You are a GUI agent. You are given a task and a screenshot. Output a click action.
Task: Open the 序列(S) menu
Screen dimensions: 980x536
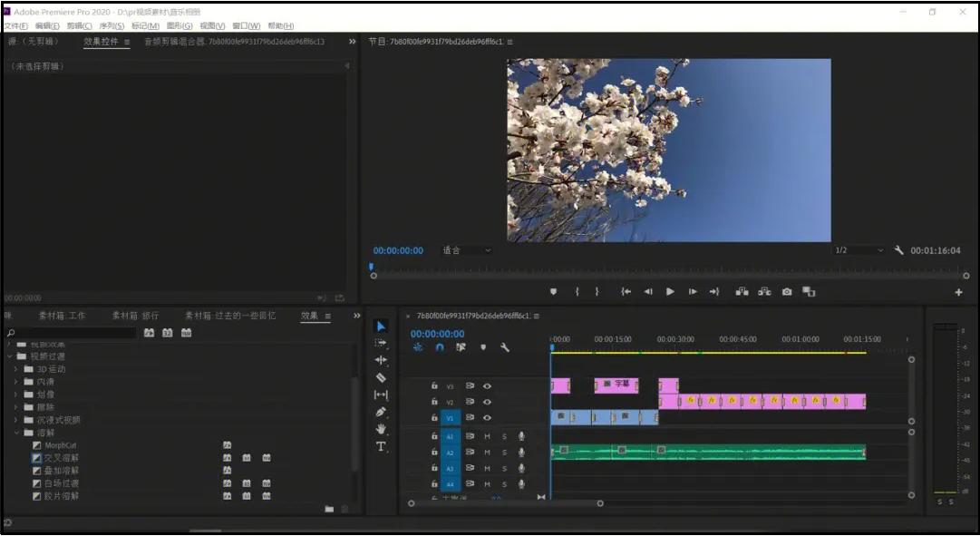(112, 25)
